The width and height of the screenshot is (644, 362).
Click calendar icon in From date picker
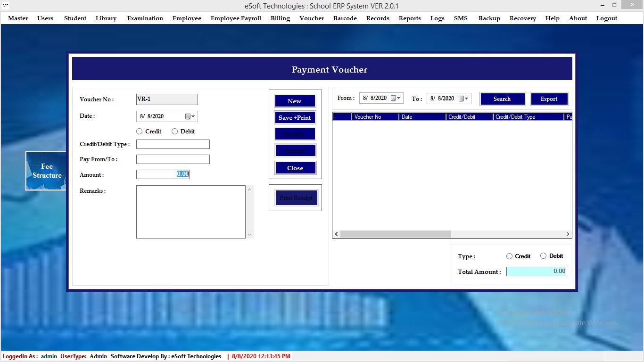coord(394,99)
